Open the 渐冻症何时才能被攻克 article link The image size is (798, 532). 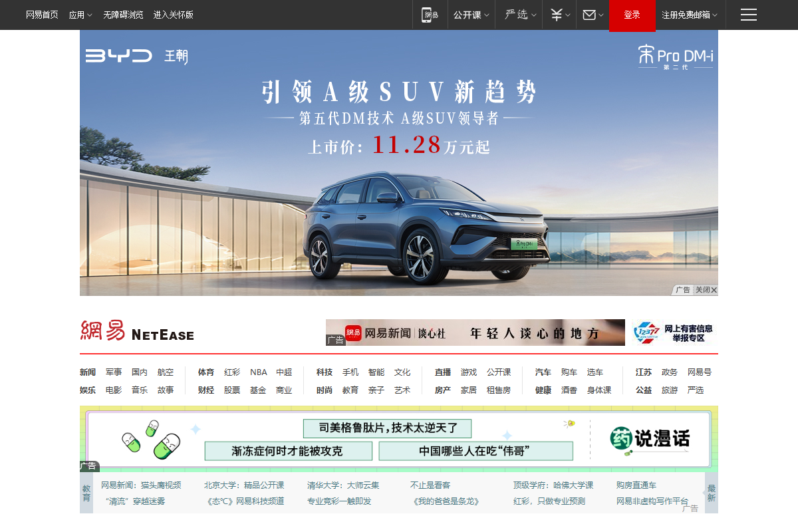click(x=289, y=451)
